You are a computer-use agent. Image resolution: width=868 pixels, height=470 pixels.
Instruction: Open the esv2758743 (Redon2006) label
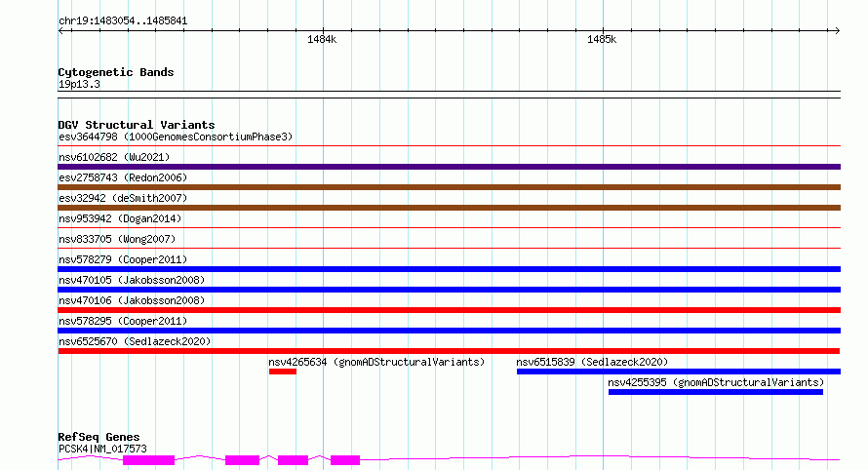pyautogui.click(x=123, y=177)
